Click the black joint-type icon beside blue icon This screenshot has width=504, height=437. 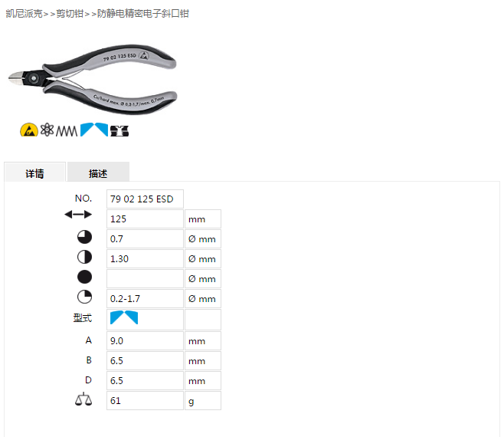pyautogui.click(x=119, y=130)
